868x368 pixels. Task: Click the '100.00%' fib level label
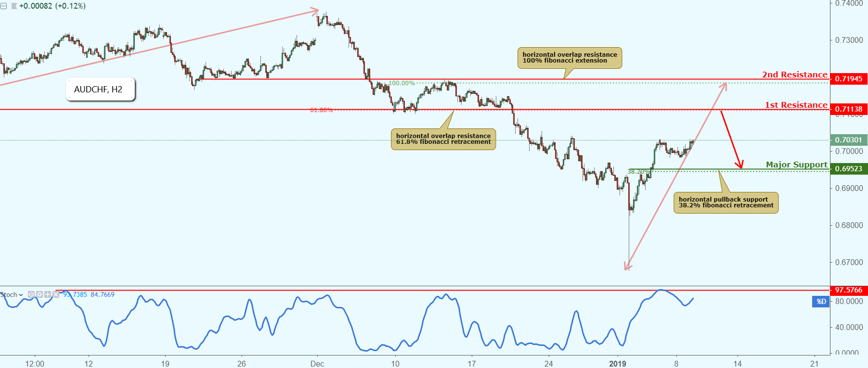click(402, 83)
